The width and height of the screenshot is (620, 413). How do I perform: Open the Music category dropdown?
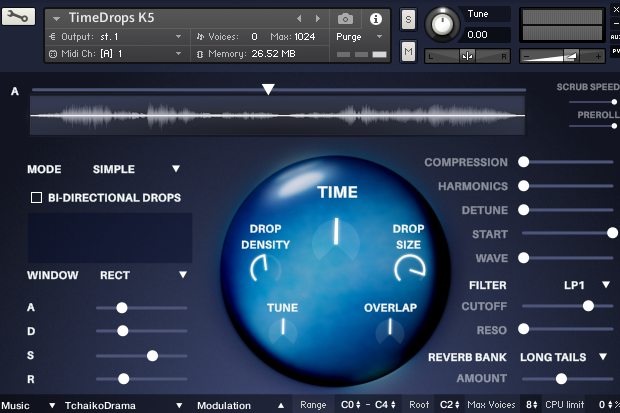(x=28, y=405)
